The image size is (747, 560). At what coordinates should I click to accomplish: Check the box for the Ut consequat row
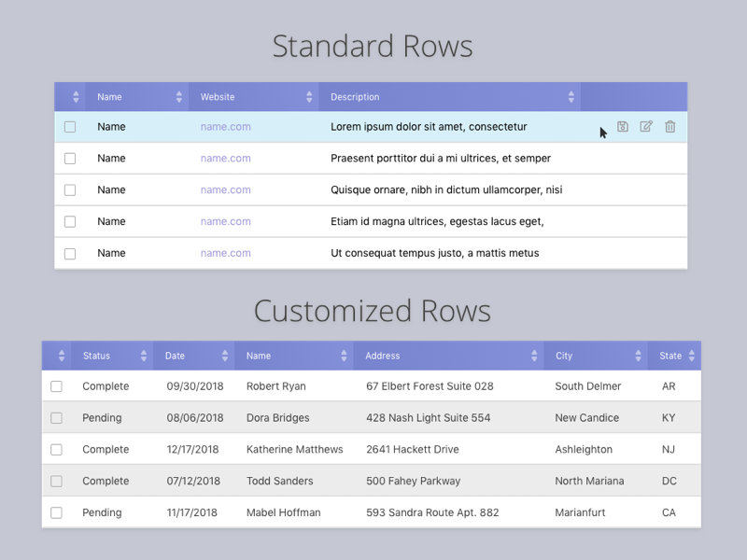click(x=70, y=253)
